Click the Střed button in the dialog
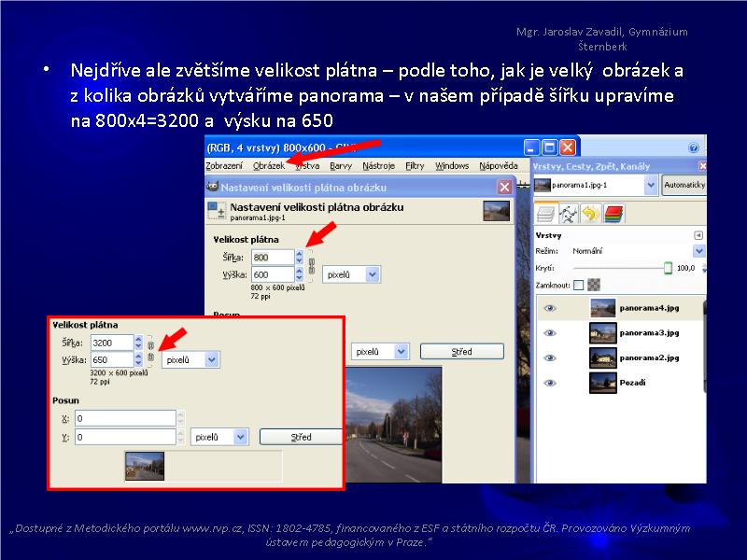Viewport: 747px width, 560px height. [461, 352]
